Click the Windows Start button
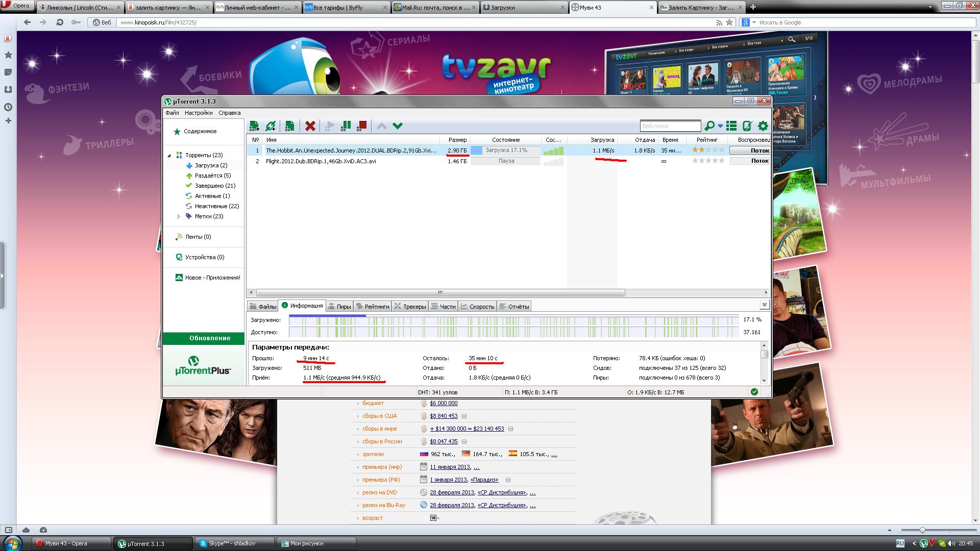 point(12,543)
